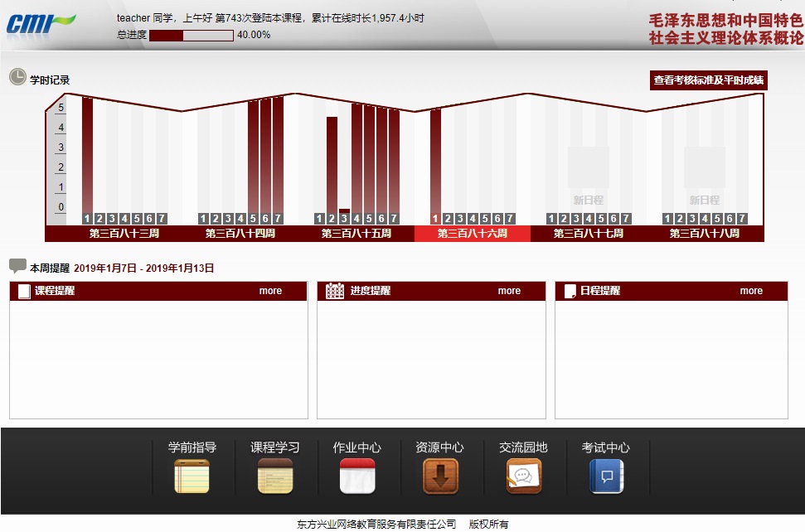Click 查看考核标准及平时成绩 button

coord(708,80)
